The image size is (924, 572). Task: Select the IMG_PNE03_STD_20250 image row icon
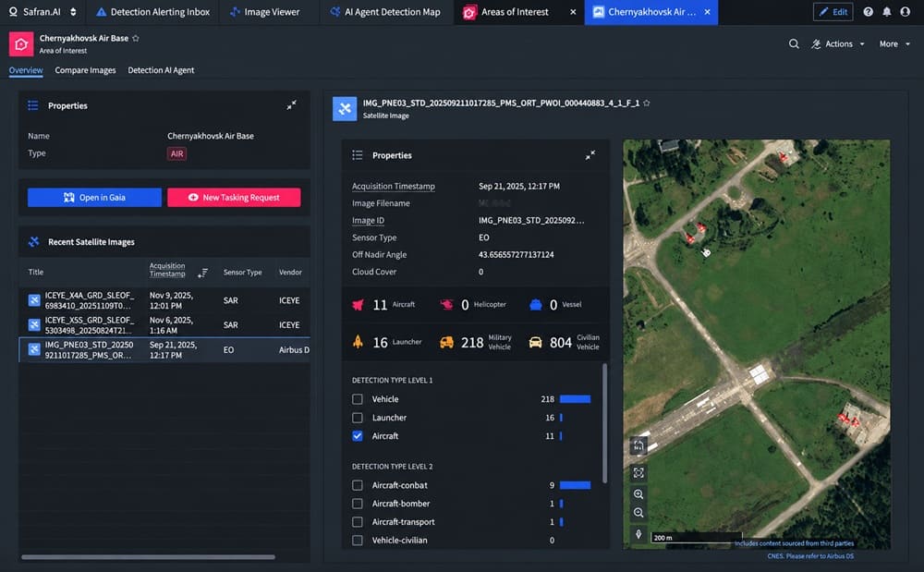[x=34, y=350]
